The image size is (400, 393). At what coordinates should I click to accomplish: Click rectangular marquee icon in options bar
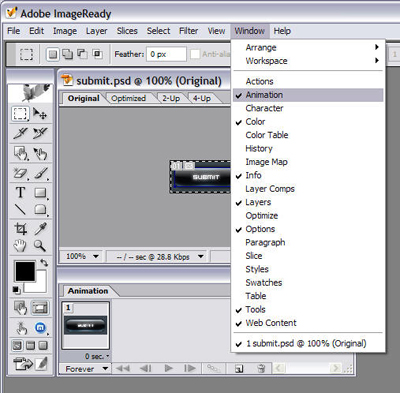coord(26,54)
